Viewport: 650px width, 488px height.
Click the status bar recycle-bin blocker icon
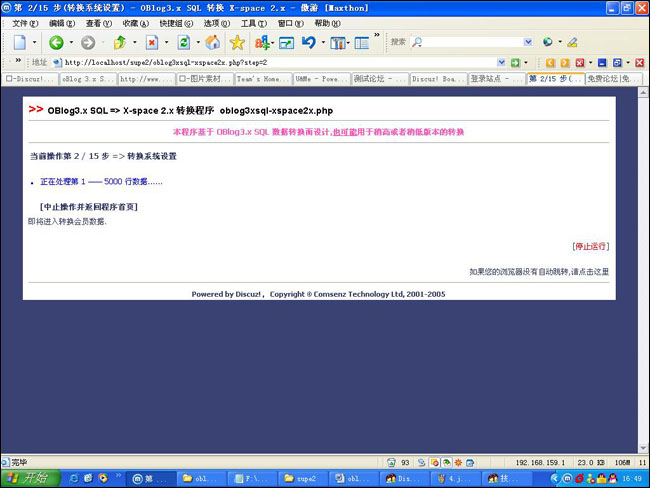tap(391, 462)
